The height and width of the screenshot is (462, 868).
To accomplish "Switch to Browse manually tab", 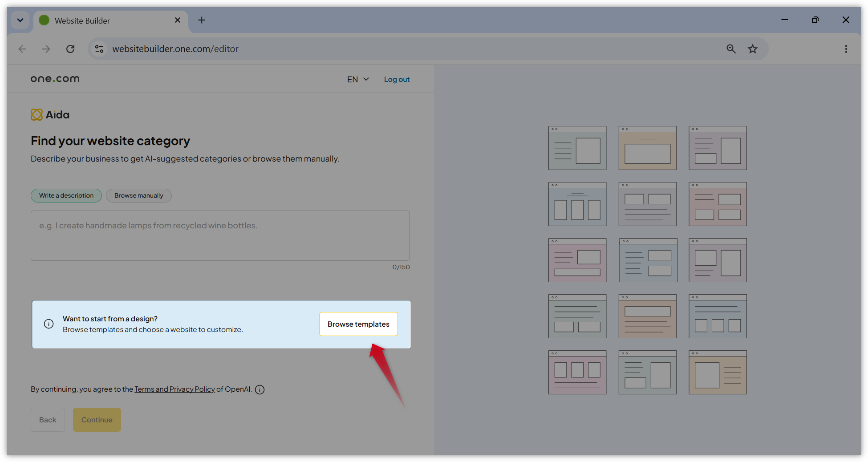I will [x=139, y=195].
